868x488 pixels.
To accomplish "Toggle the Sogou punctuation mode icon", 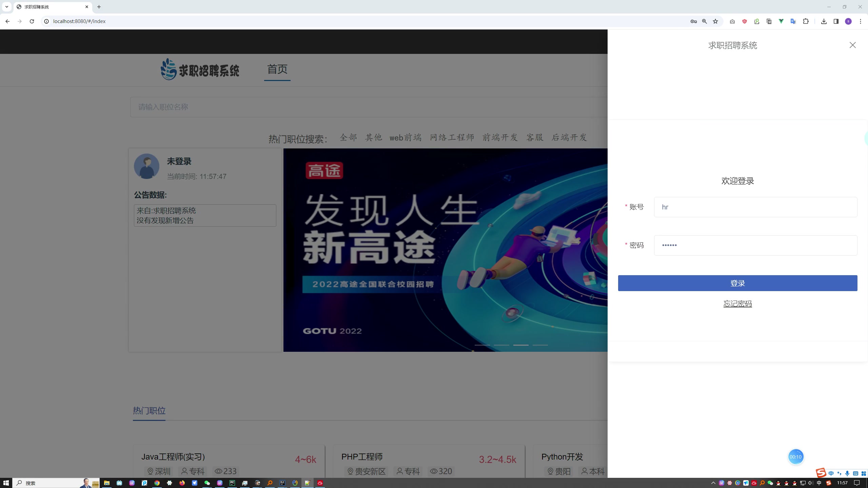I will coord(839,473).
